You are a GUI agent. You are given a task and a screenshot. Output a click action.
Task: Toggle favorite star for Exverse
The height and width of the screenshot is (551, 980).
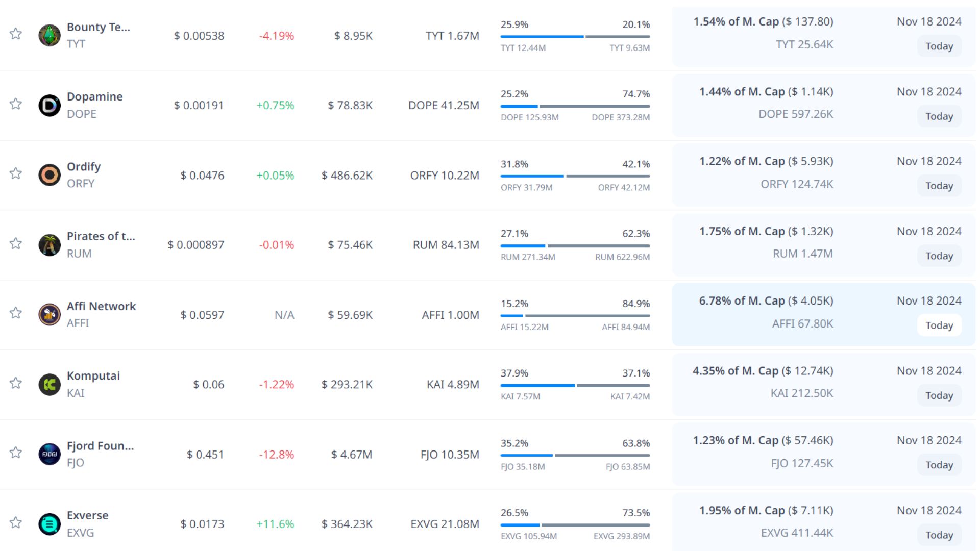tap(16, 522)
